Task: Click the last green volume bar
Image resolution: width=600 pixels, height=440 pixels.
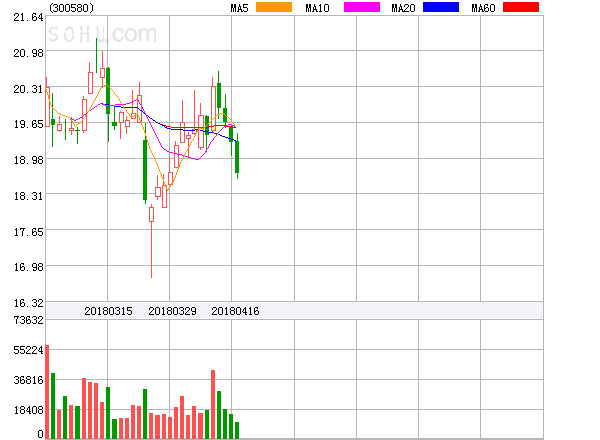Action: click(237, 430)
